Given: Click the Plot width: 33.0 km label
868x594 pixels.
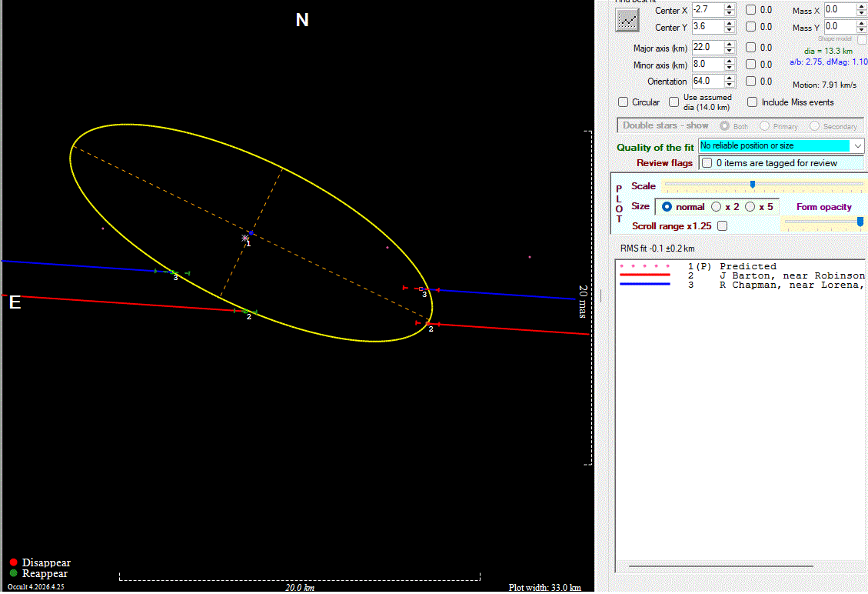Looking at the screenshot, I should point(545,587).
